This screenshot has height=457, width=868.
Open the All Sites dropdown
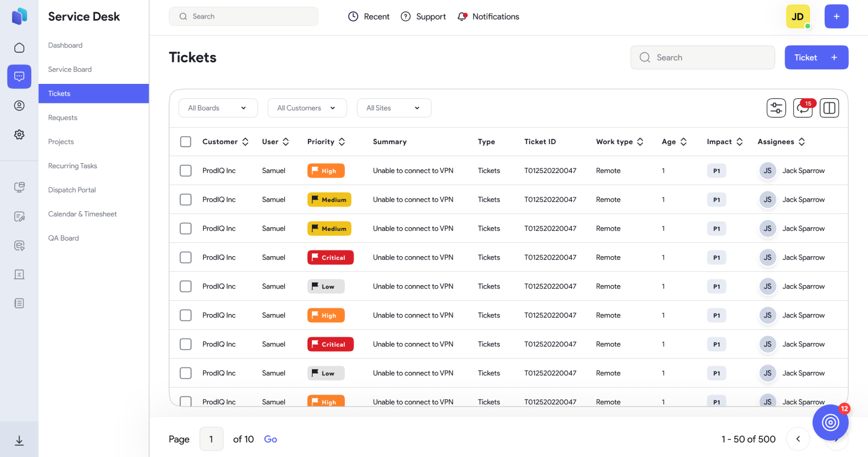(x=393, y=108)
